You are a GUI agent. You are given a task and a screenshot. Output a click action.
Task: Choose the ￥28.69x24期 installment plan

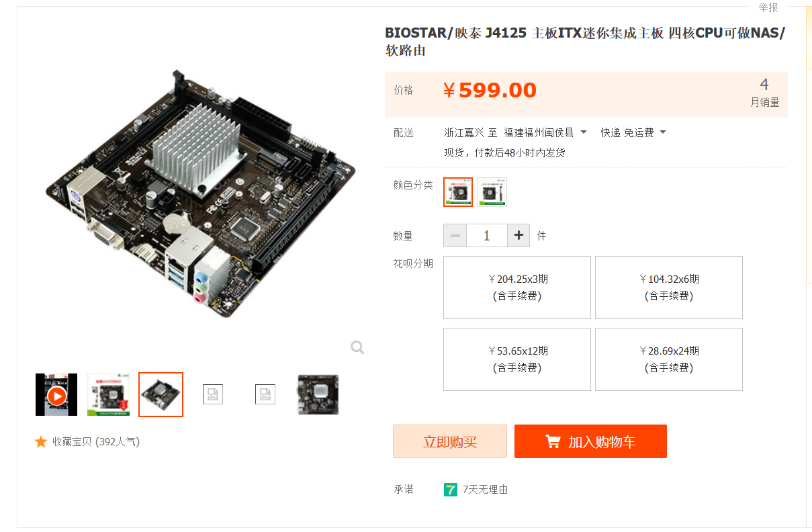[x=669, y=359]
